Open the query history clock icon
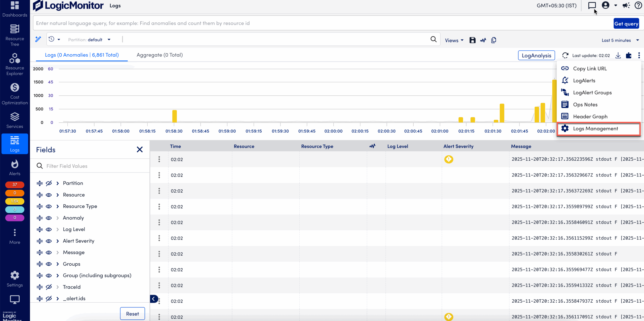 (52, 39)
